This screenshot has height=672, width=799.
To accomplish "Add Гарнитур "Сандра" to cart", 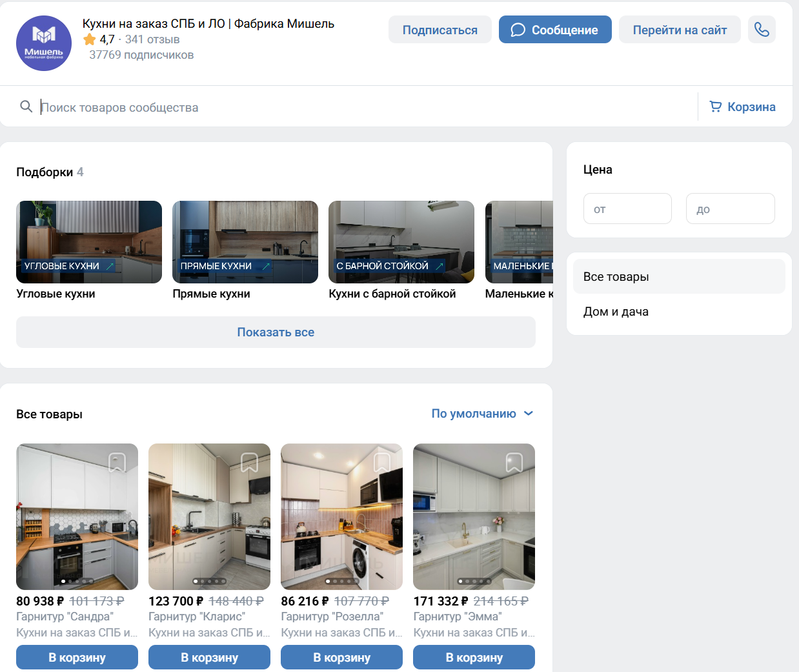I will pyautogui.click(x=77, y=658).
